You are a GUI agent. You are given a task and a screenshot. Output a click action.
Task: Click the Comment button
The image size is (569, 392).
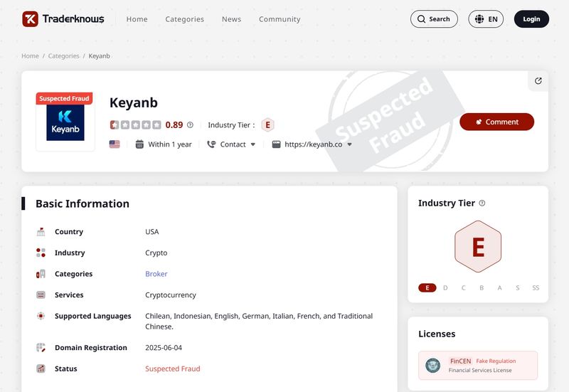496,122
